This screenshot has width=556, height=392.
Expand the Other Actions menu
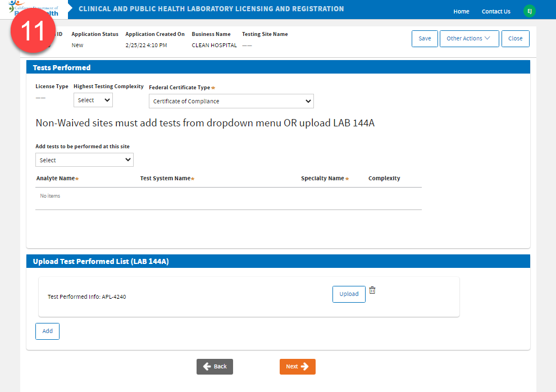coord(469,38)
